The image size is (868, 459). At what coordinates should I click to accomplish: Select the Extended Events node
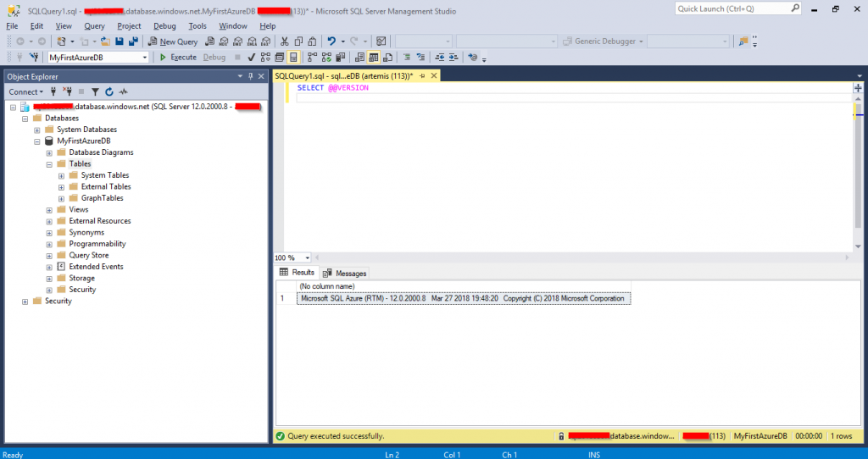96,267
